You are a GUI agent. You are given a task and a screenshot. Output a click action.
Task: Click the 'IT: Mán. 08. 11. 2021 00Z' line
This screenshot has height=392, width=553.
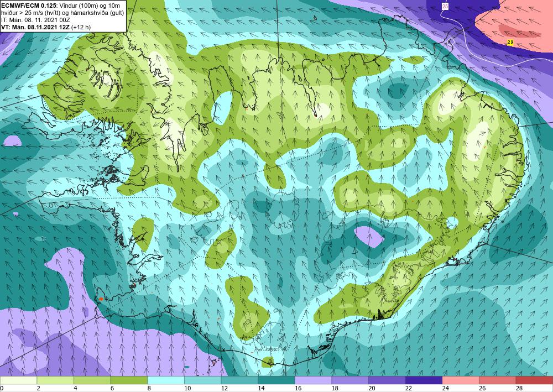point(35,20)
